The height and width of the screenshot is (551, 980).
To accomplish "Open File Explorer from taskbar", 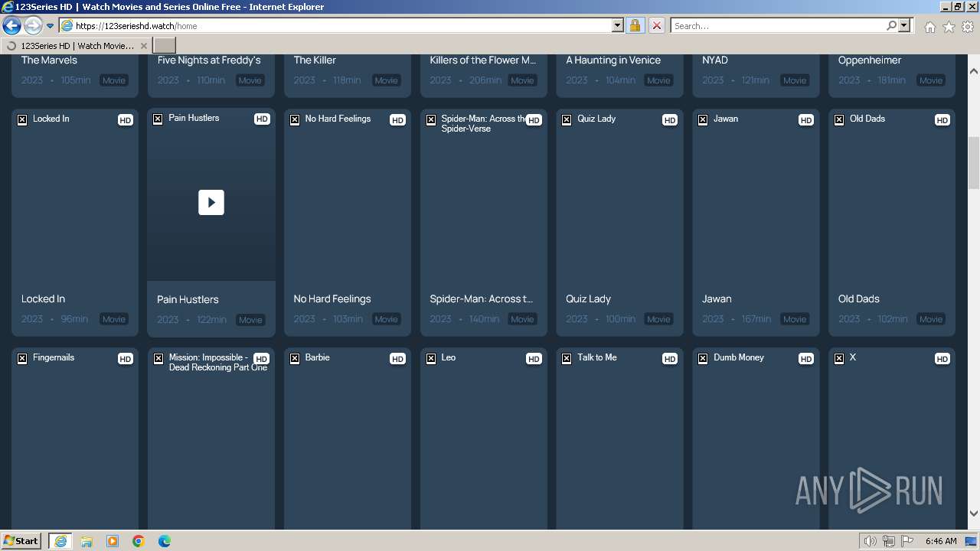I will 87,541.
